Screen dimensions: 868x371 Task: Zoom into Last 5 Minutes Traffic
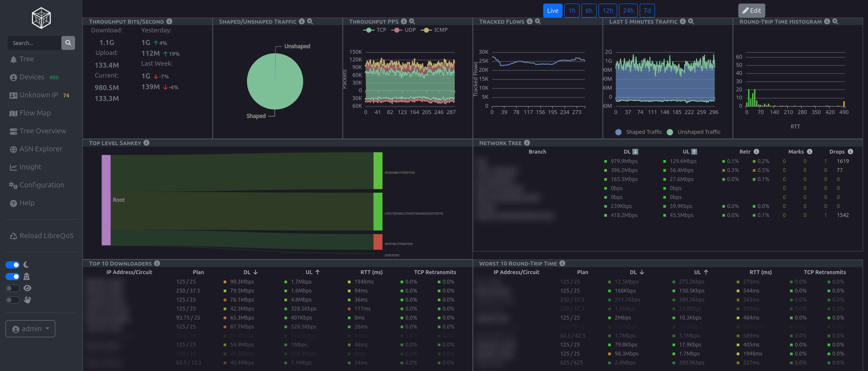pos(691,22)
